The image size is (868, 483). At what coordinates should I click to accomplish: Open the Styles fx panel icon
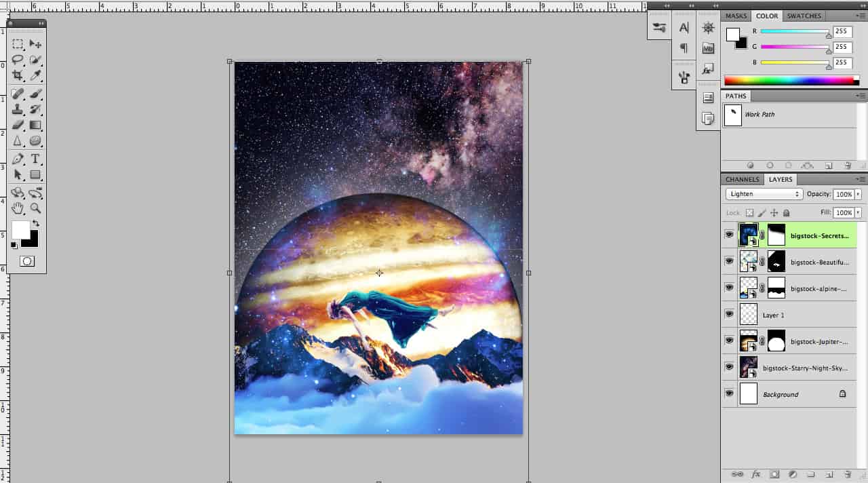(x=708, y=69)
